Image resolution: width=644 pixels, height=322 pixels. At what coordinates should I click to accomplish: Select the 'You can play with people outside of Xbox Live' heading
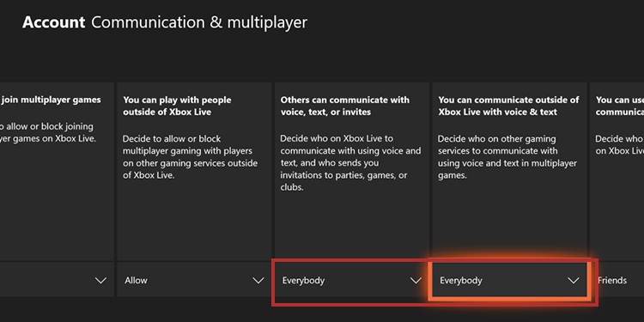(177, 106)
